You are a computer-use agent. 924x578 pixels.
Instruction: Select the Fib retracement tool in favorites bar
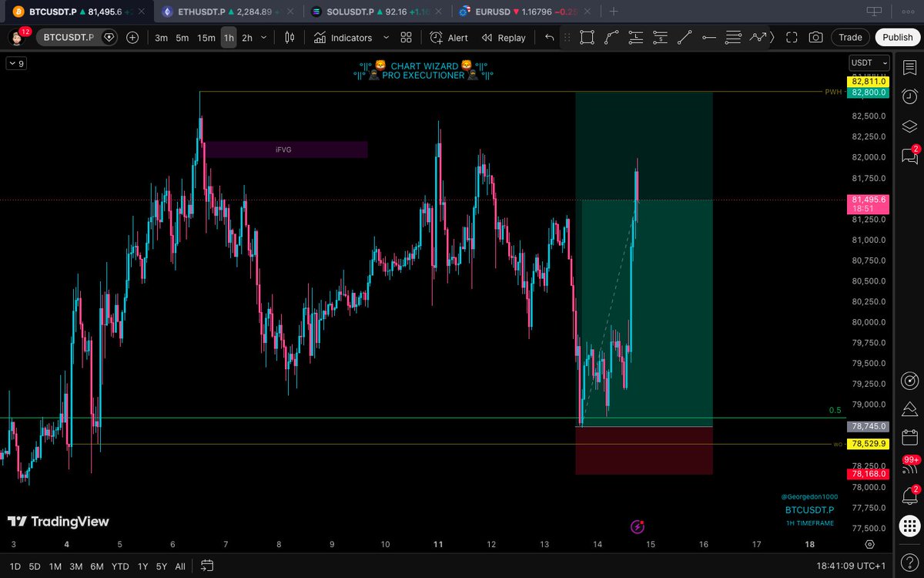click(733, 37)
